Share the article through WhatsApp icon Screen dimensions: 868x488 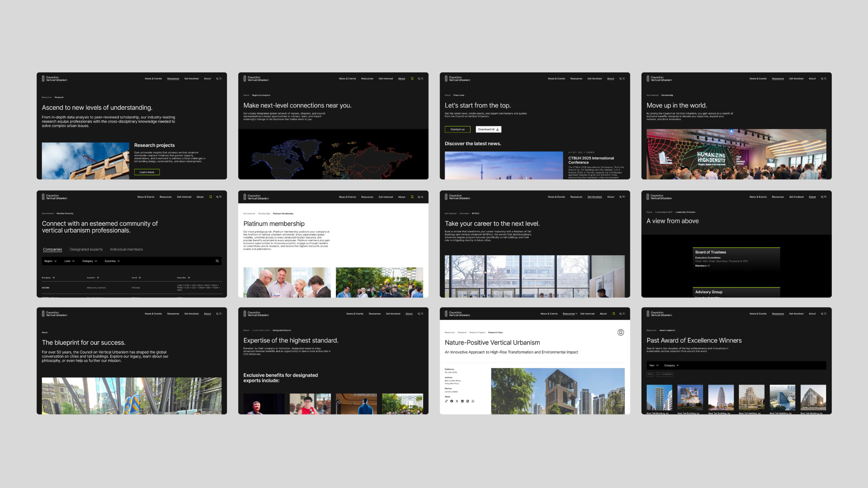473,401
